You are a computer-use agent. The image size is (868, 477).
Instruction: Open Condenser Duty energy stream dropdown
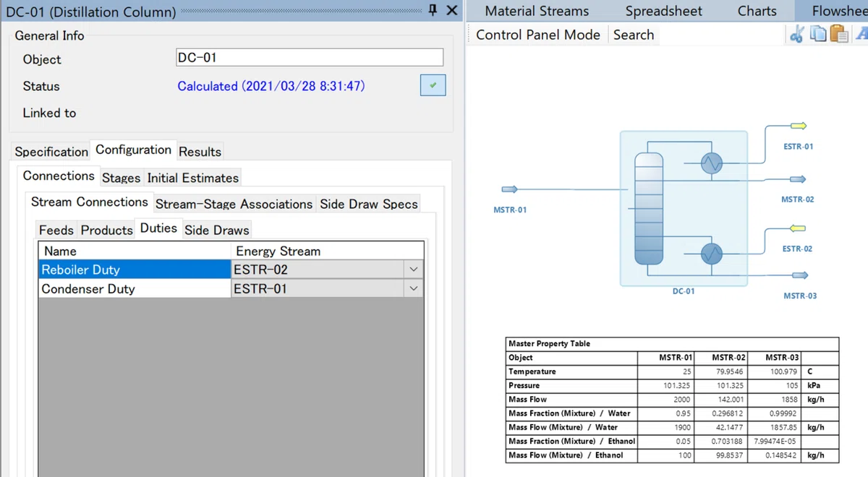414,288
